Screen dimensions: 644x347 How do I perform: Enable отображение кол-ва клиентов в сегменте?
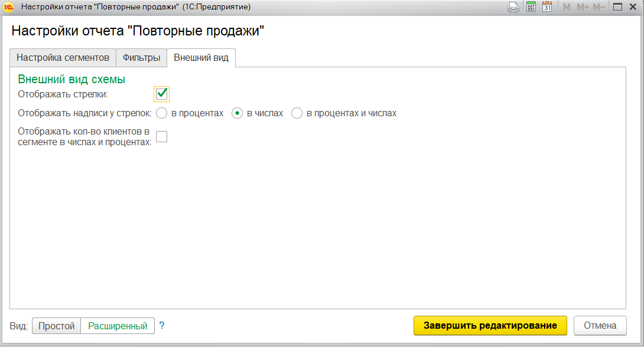(x=161, y=136)
